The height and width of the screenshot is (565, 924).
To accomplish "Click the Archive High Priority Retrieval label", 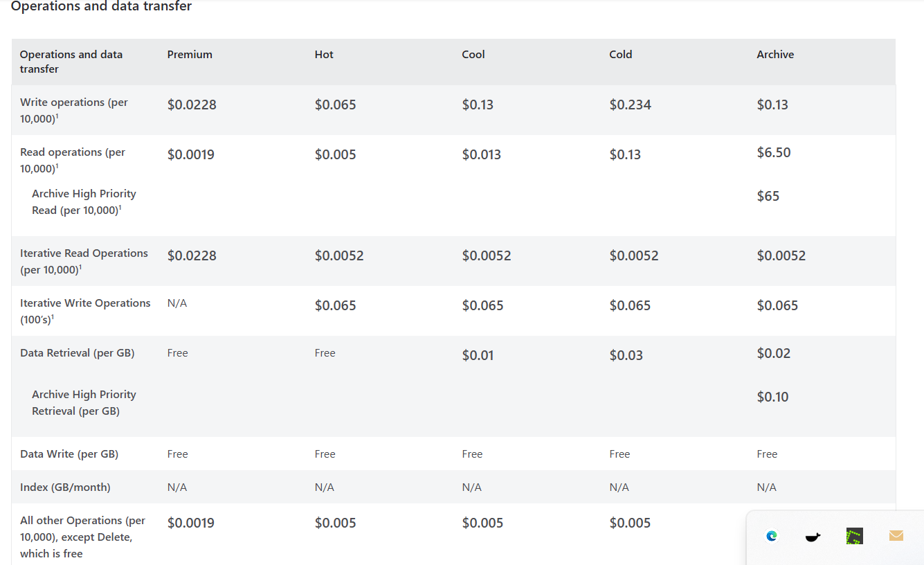I will [84, 402].
